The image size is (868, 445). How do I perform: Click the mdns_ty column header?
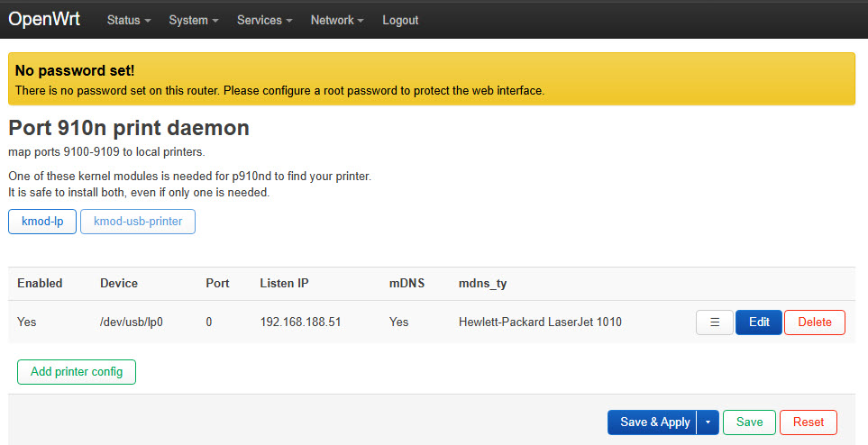click(x=483, y=284)
